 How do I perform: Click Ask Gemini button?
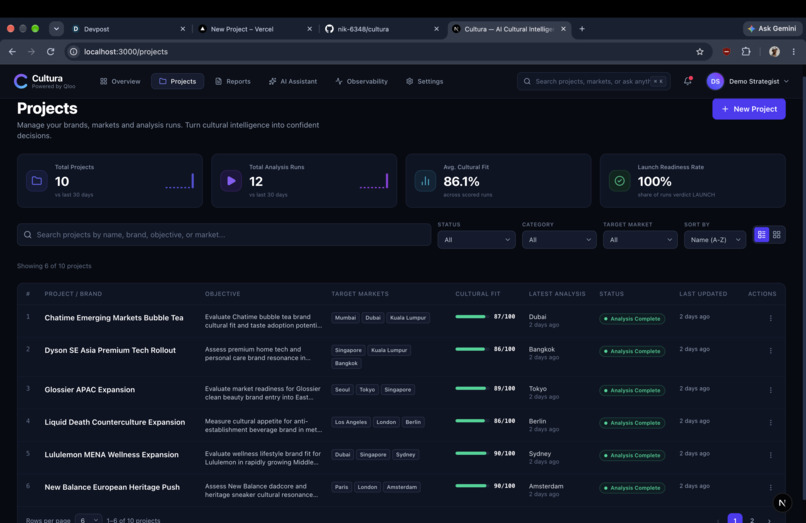point(772,29)
